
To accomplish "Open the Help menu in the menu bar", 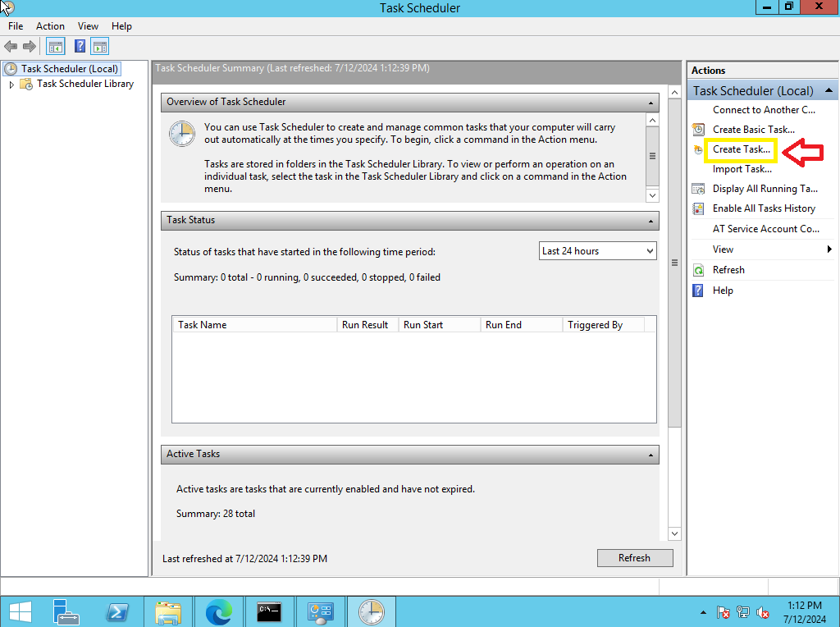I will click(x=121, y=26).
